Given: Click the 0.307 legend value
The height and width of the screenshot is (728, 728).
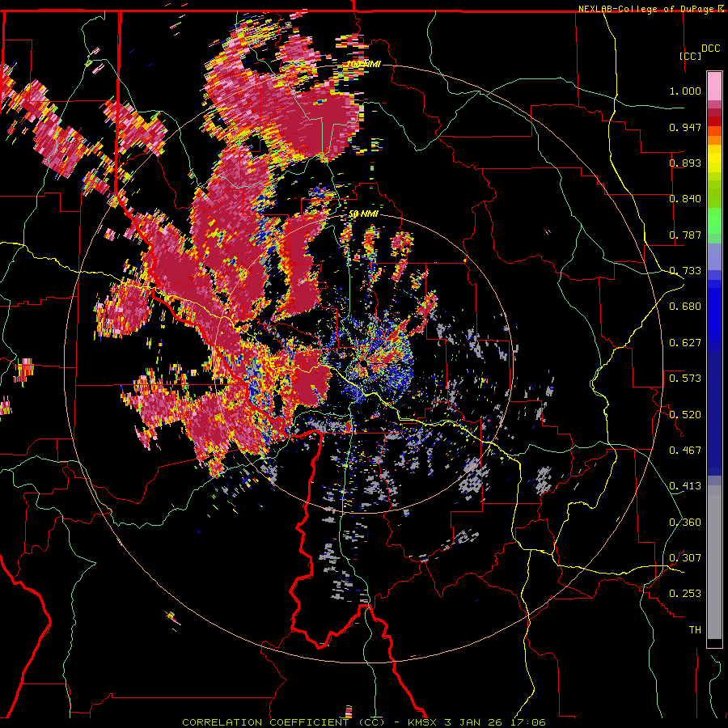Looking at the screenshot, I should (x=685, y=557).
